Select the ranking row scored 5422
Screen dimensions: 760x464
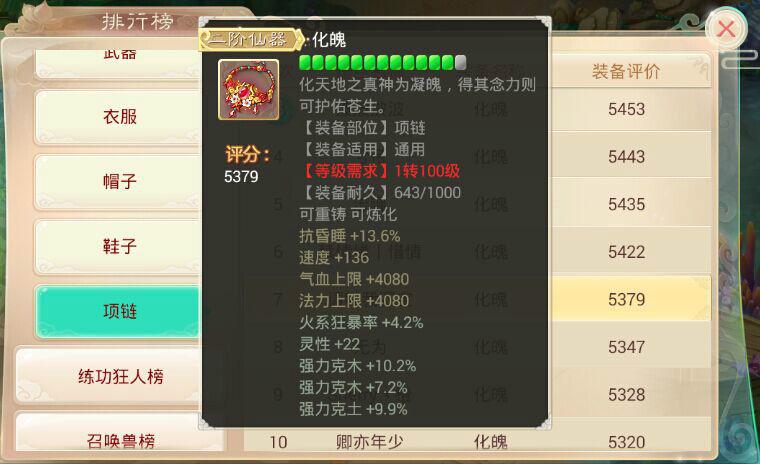click(x=477, y=252)
